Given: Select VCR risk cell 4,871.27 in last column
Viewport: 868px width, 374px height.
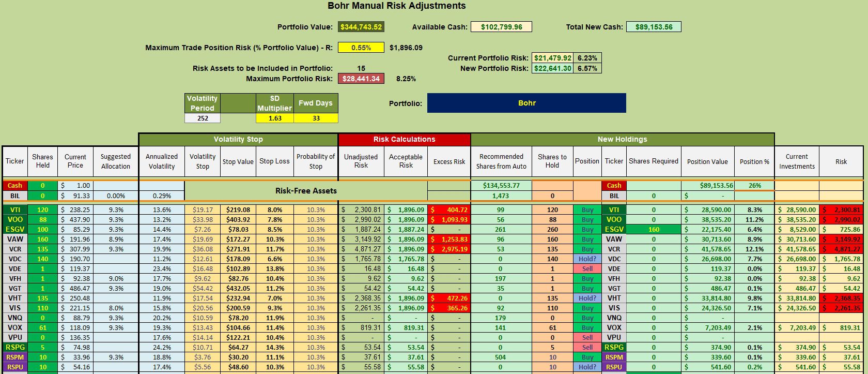Looking at the screenshot, I should (x=841, y=249).
